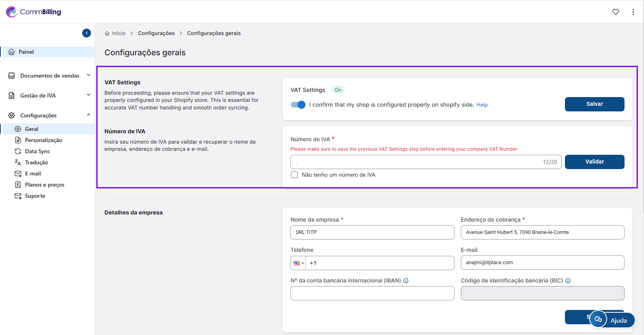Focus the Nome da empresa field
The image size is (644, 335).
[x=372, y=232]
